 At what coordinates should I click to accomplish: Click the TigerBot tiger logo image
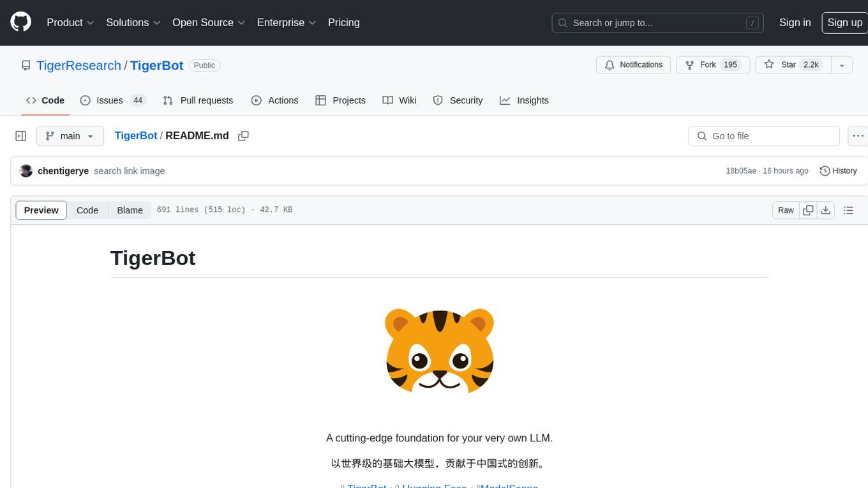pos(439,350)
